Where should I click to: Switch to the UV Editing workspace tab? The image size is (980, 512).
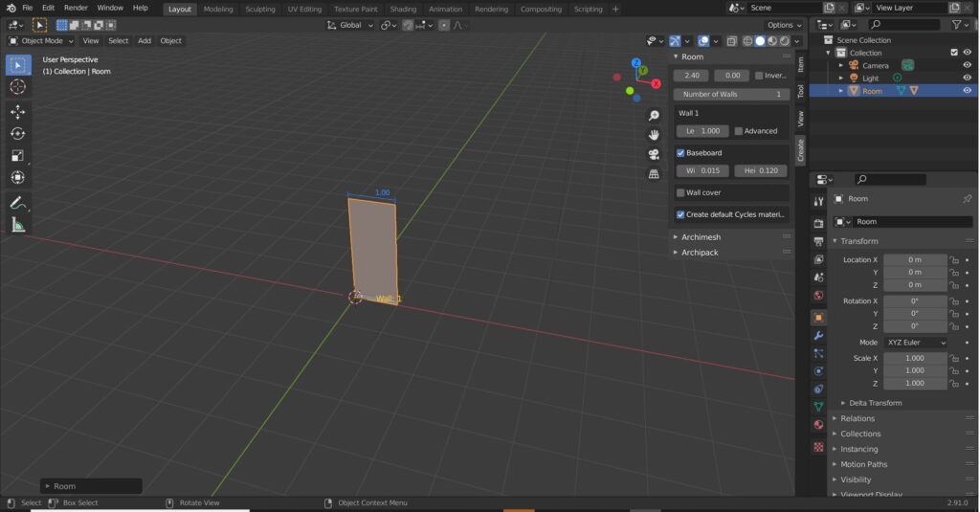coord(304,10)
